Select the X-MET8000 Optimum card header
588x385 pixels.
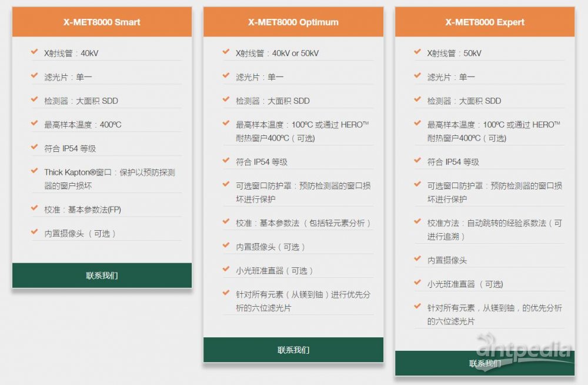point(293,22)
